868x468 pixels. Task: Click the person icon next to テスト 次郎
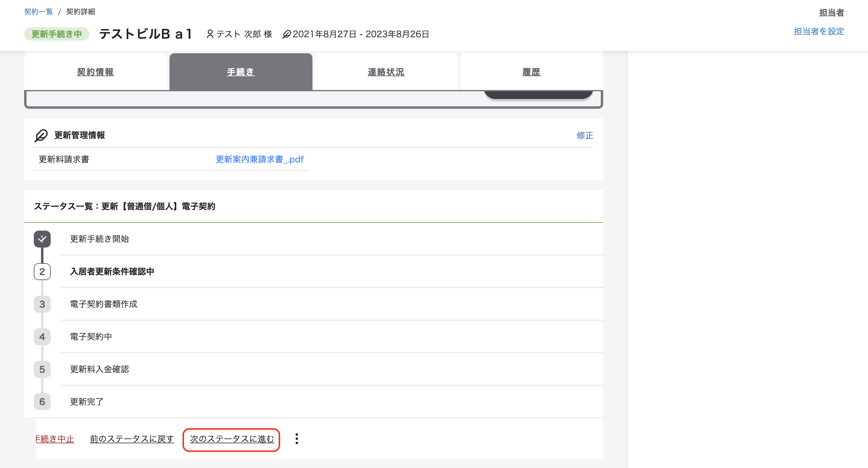(x=210, y=34)
